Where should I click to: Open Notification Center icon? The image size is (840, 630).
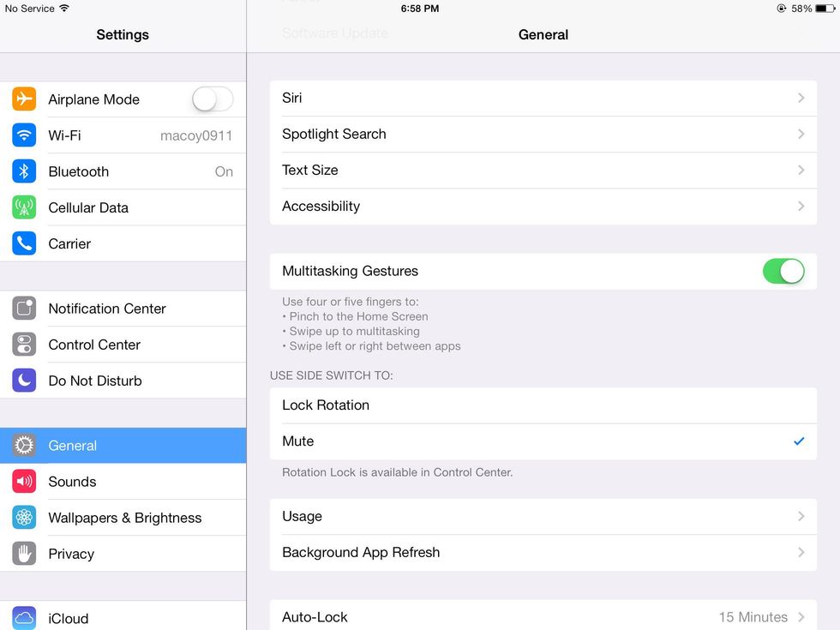coord(24,309)
